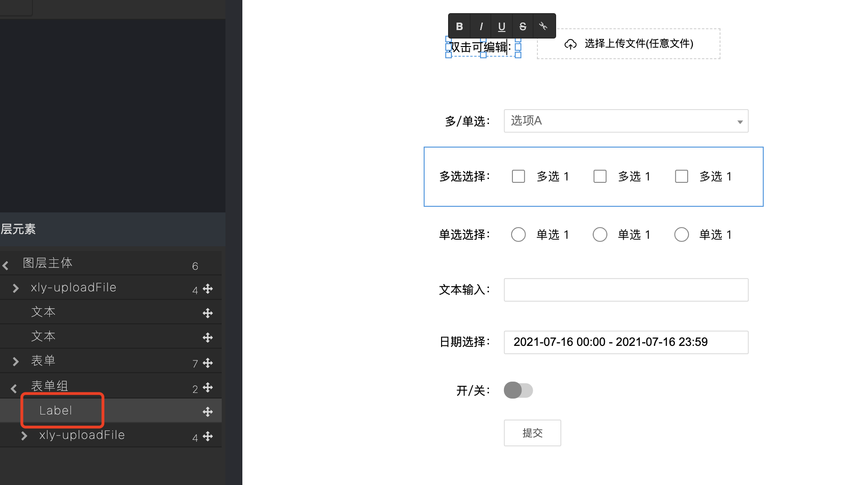Expand the 表单 tree node
Viewport: 868px width, 485px height.
pyautogui.click(x=15, y=361)
